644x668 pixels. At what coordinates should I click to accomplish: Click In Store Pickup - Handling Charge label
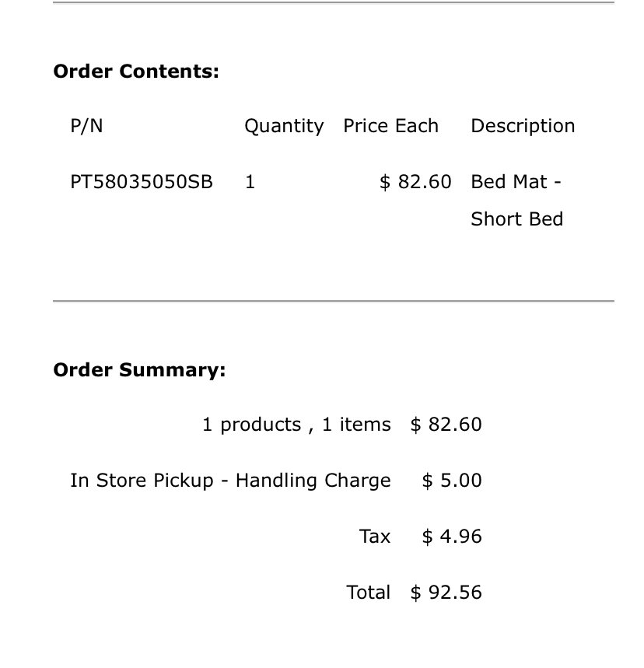pyautogui.click(x=230, y=481)
